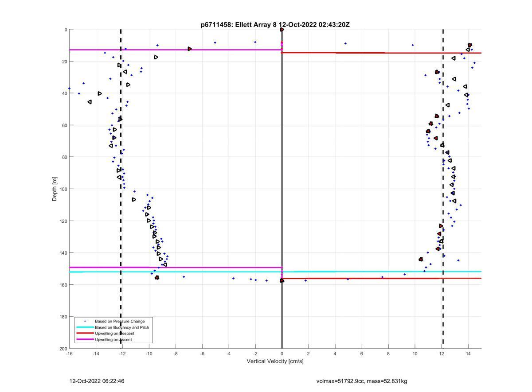Click the cyan line sample in the legend
The image size is (532, 392).
(85, 327)
